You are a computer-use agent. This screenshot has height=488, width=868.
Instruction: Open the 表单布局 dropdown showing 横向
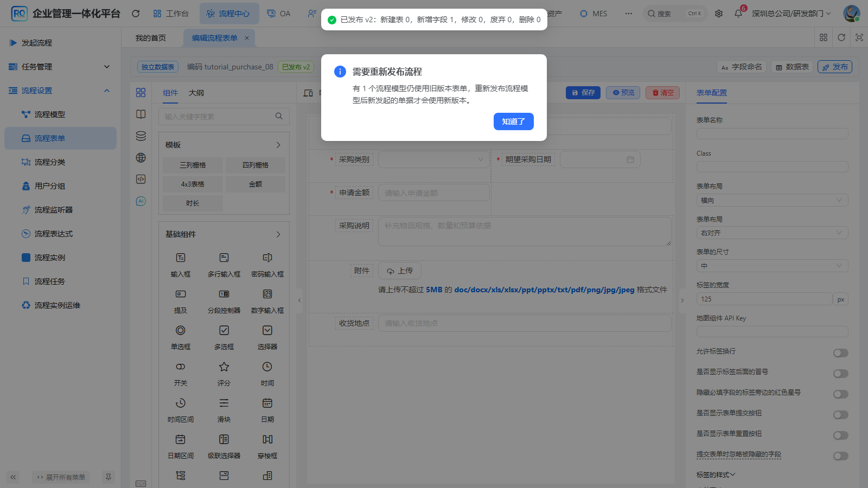coord(772,200)
